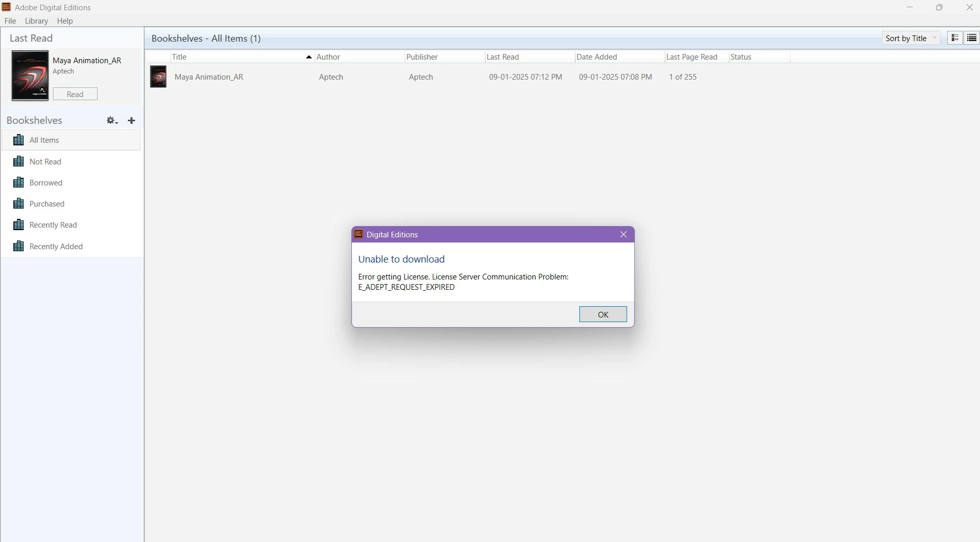Click the 09-01-2025 07:12 PM last read cell
The height and width of the screenshot is (542, 980).
525,77
